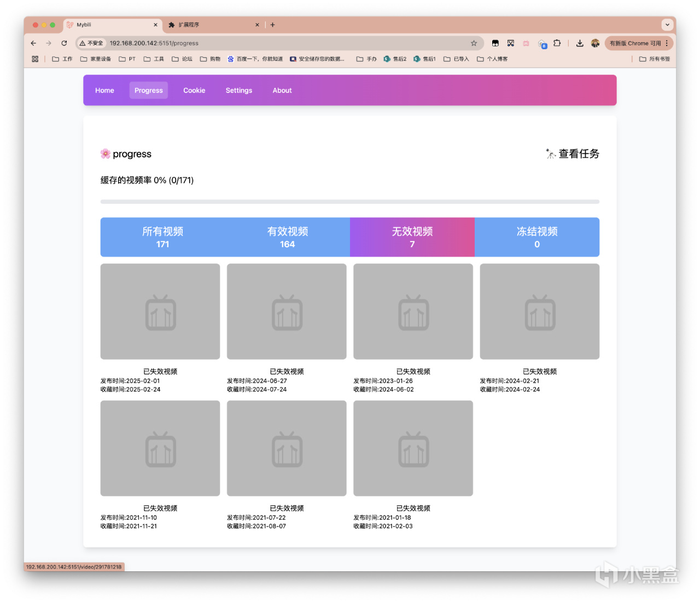This screenshot has height=603, width=700.
Task: Select the Mybili browser tab
Action: [113, 25]
